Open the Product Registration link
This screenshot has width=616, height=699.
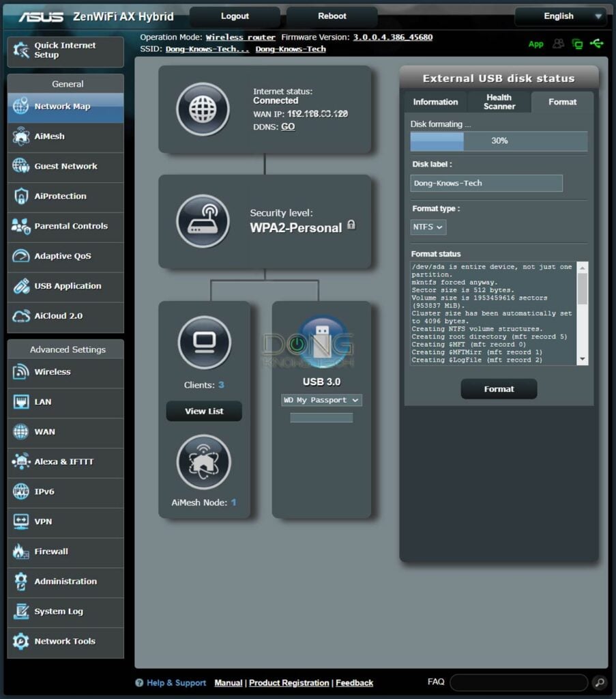(x=289, y=683)
